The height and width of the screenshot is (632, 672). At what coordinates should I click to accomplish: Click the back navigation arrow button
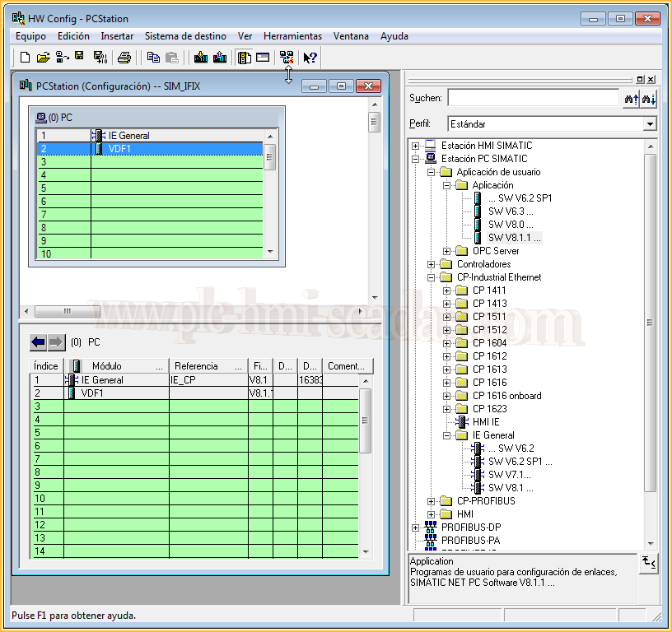[x=38, y=342]
